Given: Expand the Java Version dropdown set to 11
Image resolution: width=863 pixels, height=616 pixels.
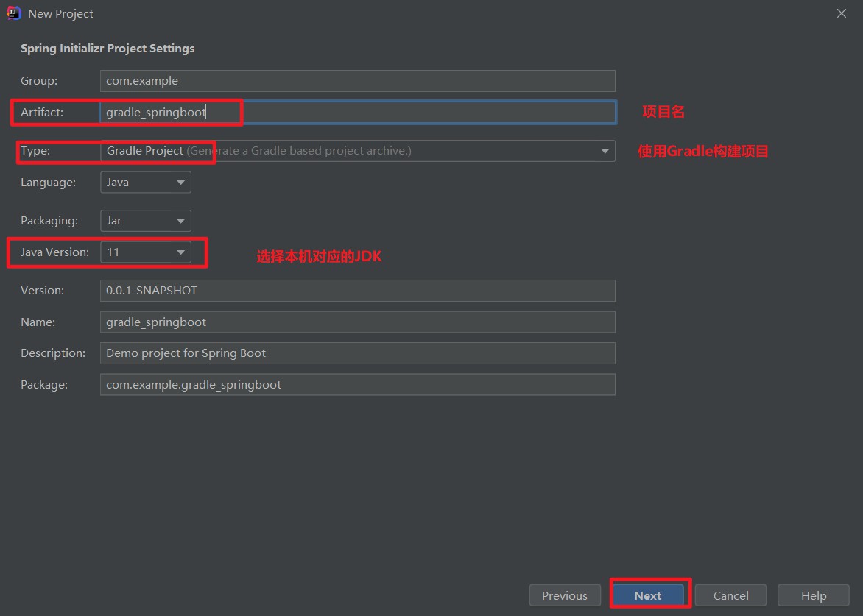Looking at the screenshot, I should coord(145,252).
